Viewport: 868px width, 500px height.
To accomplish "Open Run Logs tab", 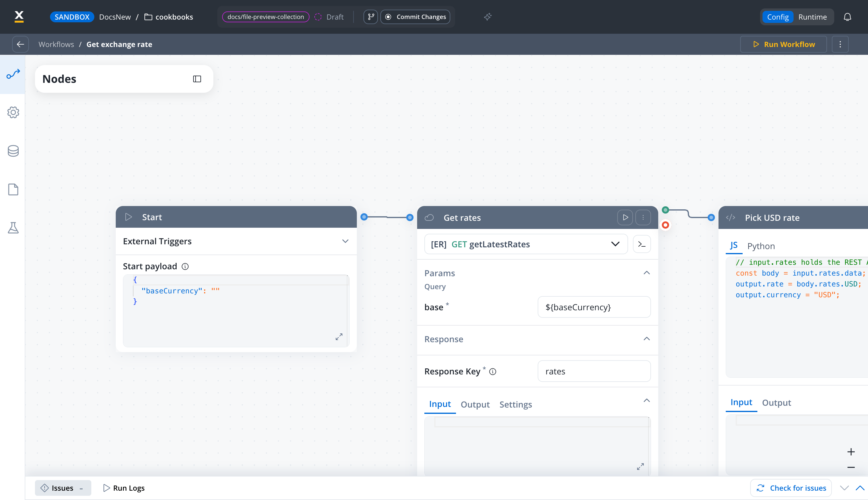I will (x=124, y=488).
